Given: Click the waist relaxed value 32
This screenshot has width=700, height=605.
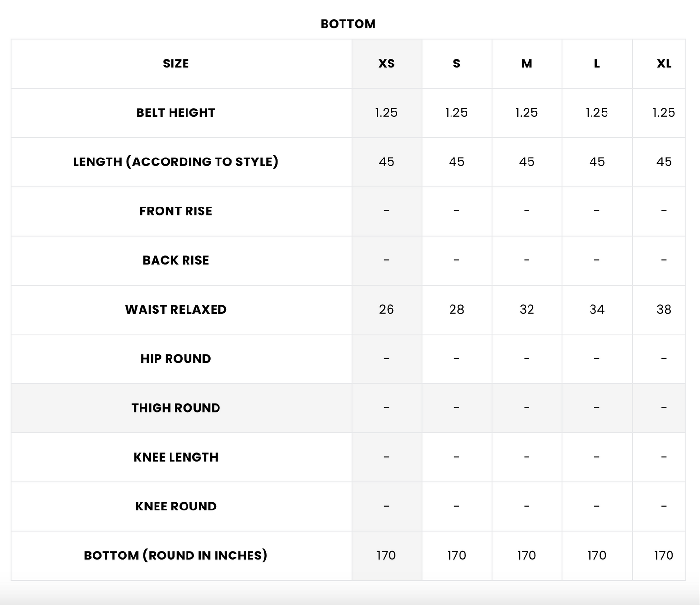Looking at the screenshot, I should pos(527,309).
